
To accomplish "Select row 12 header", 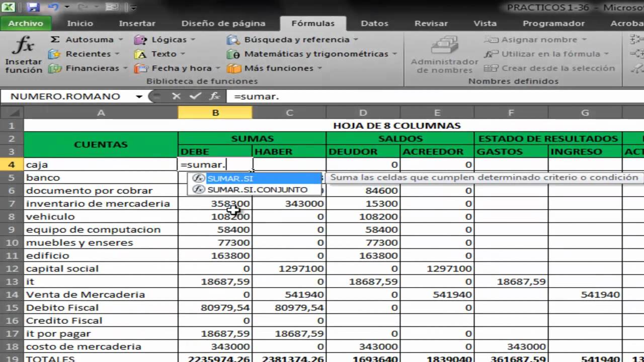I will pos(12,268).
